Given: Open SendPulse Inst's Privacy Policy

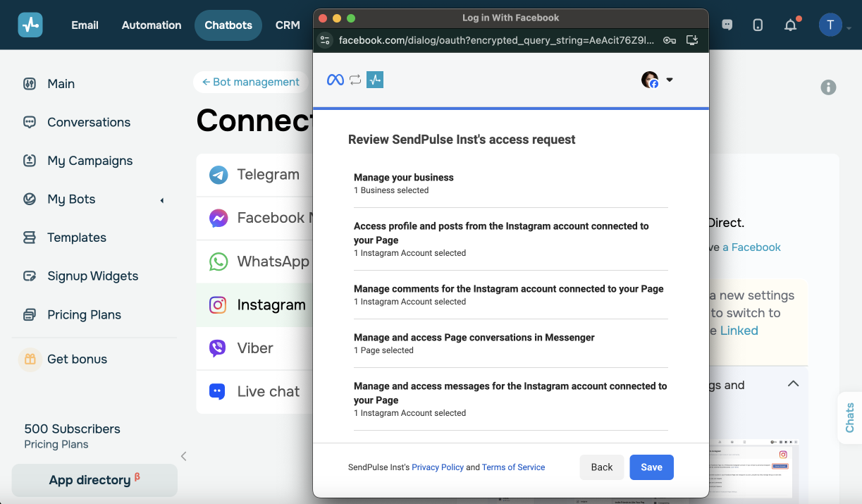Looking at the screenshot, I should click(x=438, y=467).
